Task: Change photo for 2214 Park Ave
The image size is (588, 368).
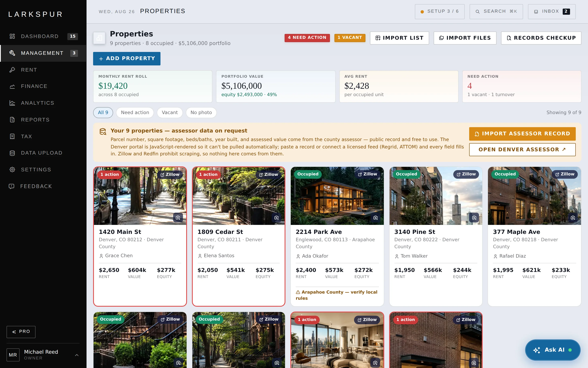Action: coord(376,218)
